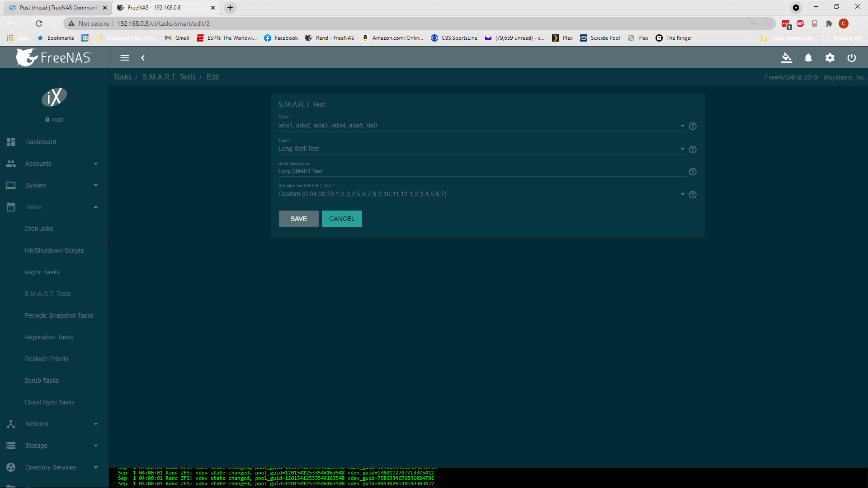Click the collapse sidebar chevron icon
This screenshot has height=488, width=868.
[143, 58]
